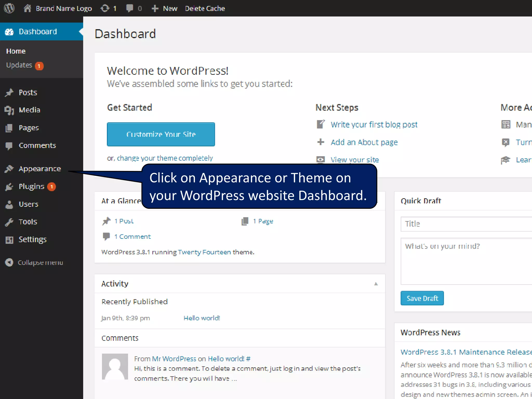Click the Users person icon in sidebar

pos(9,204)
